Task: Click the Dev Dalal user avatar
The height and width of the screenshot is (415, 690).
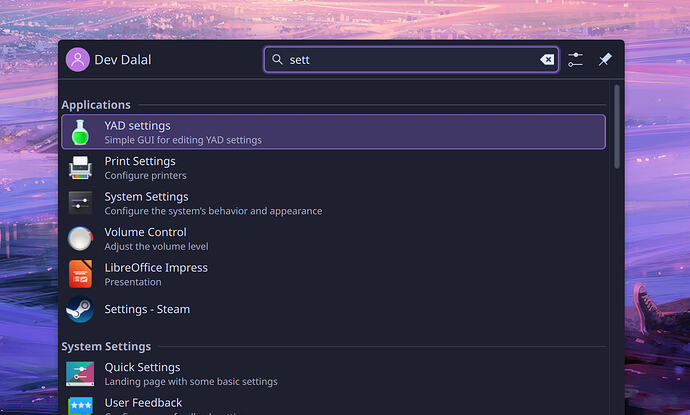Action: coord(78,60)
